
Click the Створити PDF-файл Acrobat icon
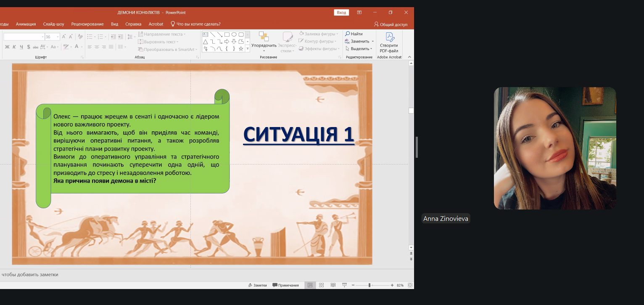click(x=388, y=42)
